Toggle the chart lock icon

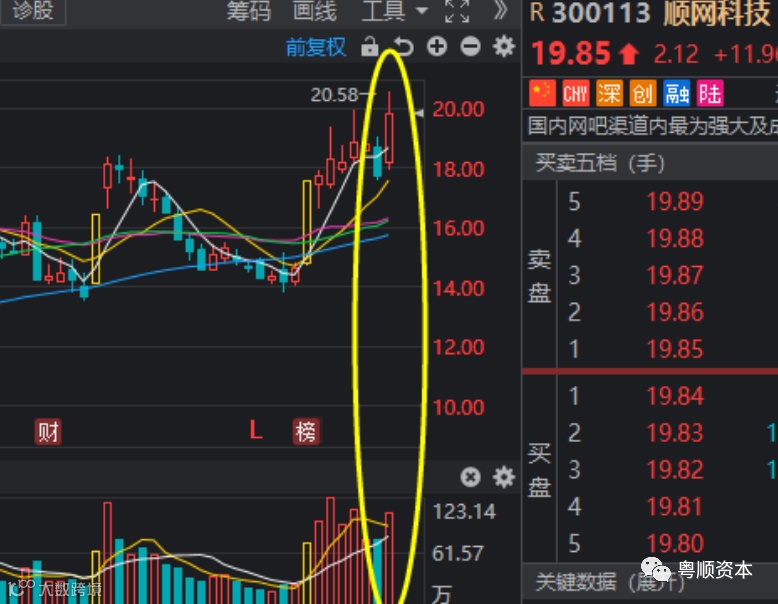click(x=370, y=47)
